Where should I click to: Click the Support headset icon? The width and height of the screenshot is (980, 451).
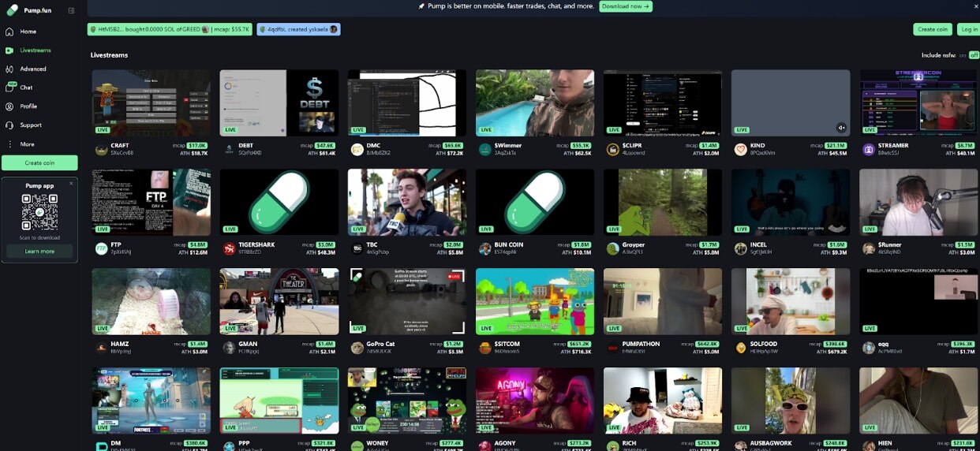[9, 125]
